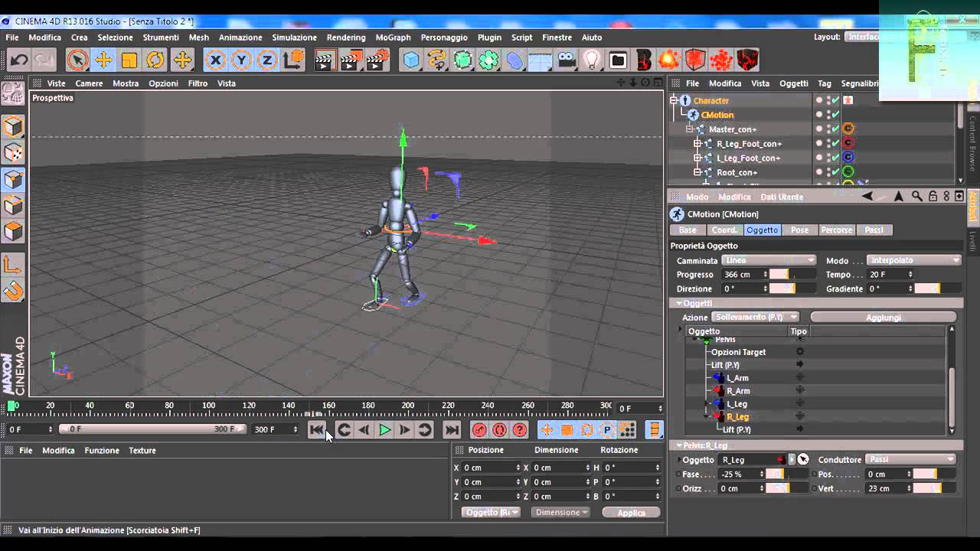Open attribute manager search icon
Image resolution: width=980 pixels, height=551 pixels.
click(x=918, y=197)
